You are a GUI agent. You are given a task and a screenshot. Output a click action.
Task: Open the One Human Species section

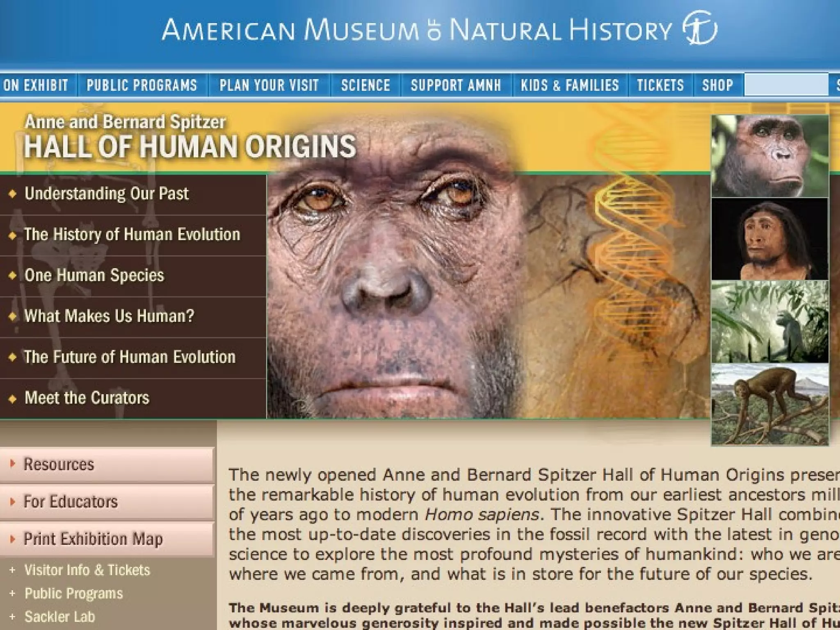(94, 275)
